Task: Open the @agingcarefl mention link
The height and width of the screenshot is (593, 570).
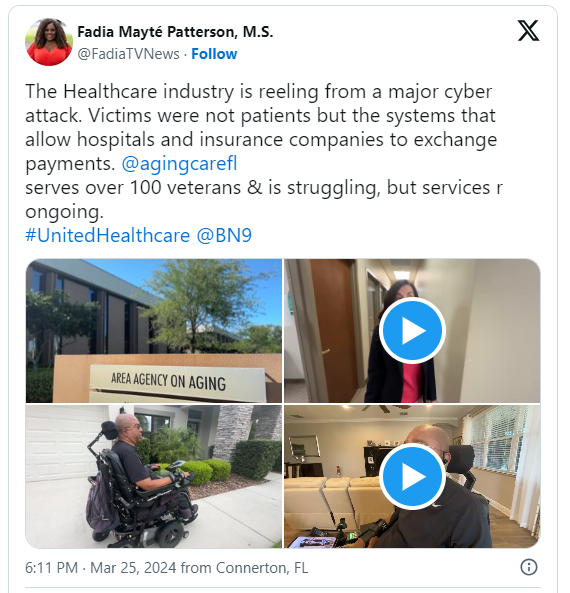Action: click(x=179, y=164)
